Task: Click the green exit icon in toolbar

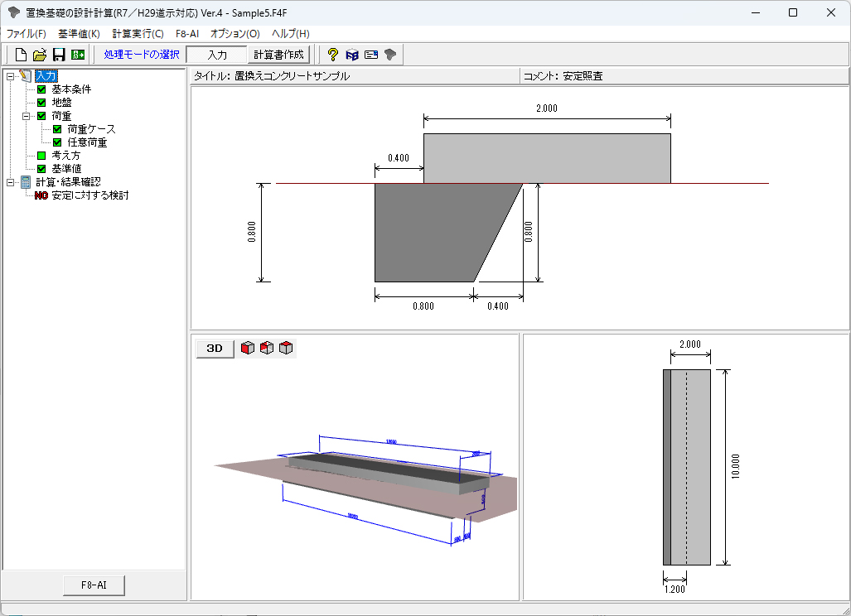Action: 78,54
